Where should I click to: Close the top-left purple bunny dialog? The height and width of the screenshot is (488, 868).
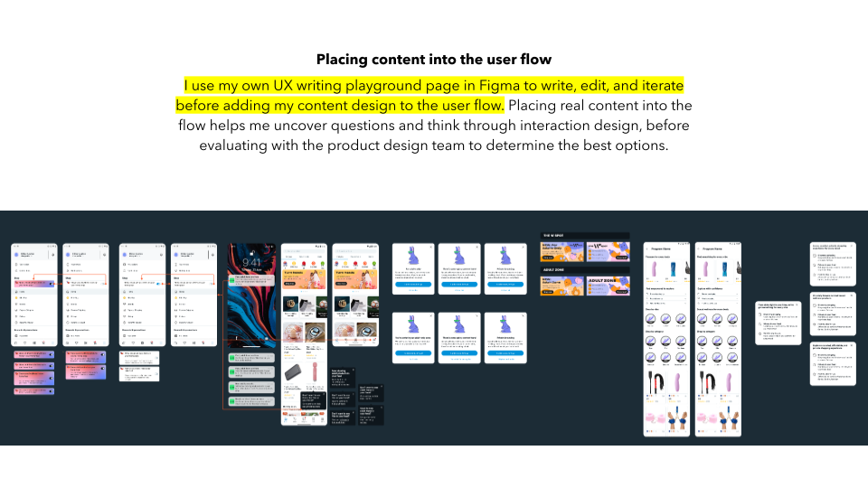pyautogui.click(x=432, y=247)
